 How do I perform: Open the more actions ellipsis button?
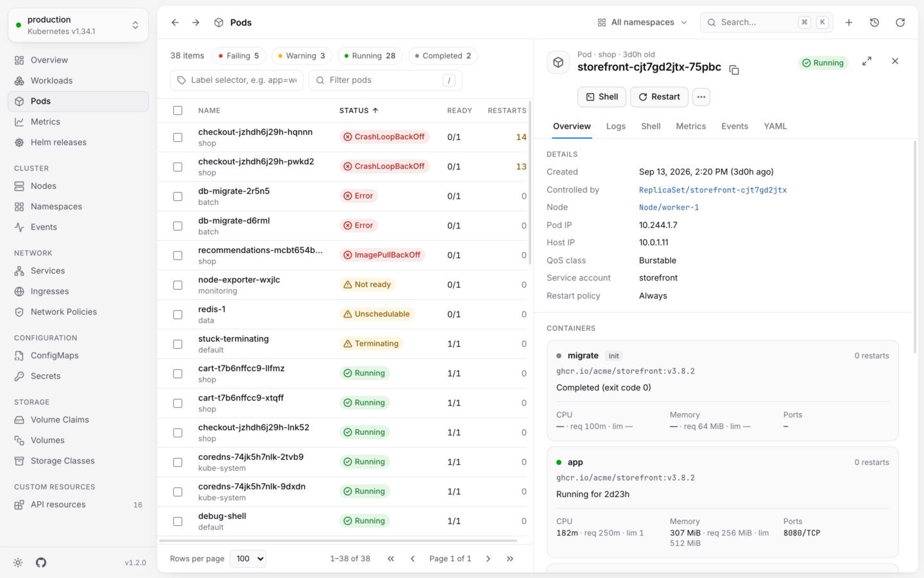701,97
